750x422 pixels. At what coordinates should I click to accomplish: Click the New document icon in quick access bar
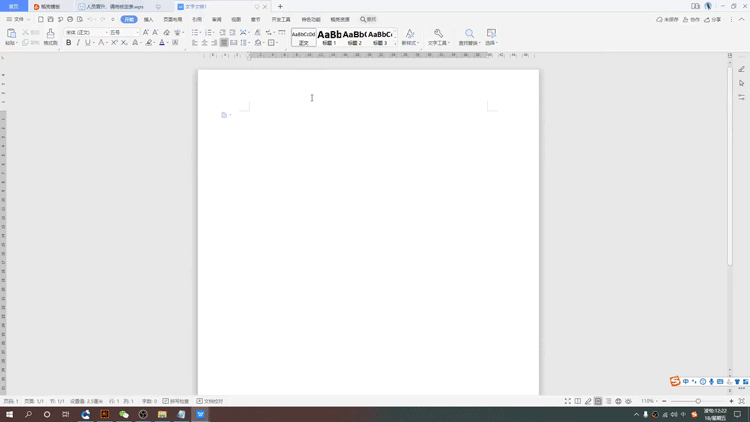[x=41, y=19]
